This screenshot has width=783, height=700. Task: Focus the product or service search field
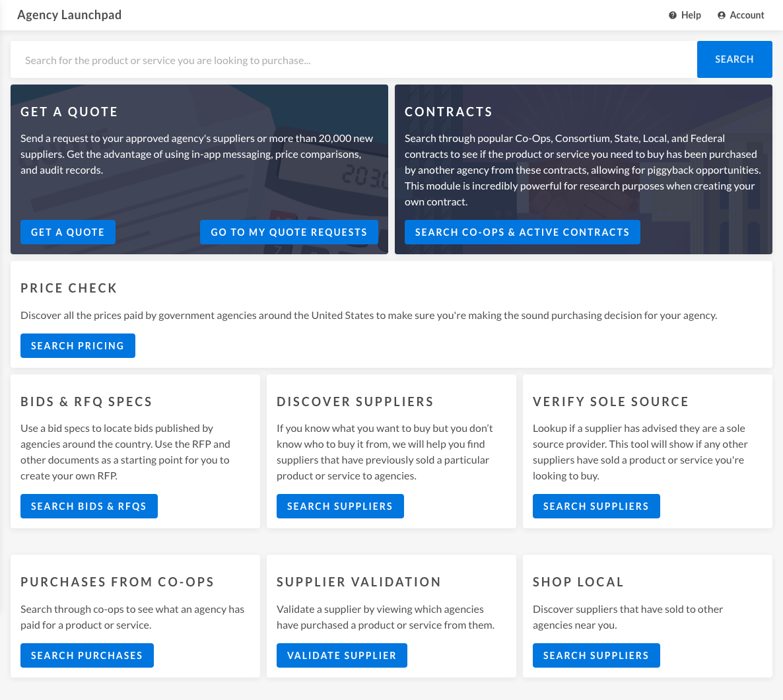353,60
